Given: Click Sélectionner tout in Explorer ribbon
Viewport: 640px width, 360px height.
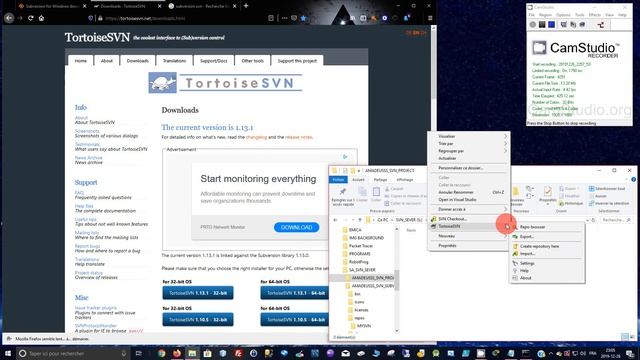Looking at the screenshot, I should pos(607,189).
